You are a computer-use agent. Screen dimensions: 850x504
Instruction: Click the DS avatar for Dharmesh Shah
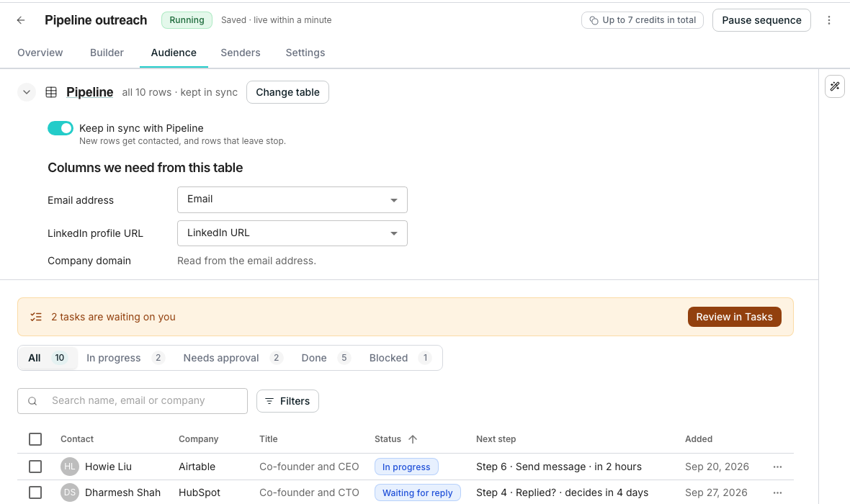click(70, 492)
